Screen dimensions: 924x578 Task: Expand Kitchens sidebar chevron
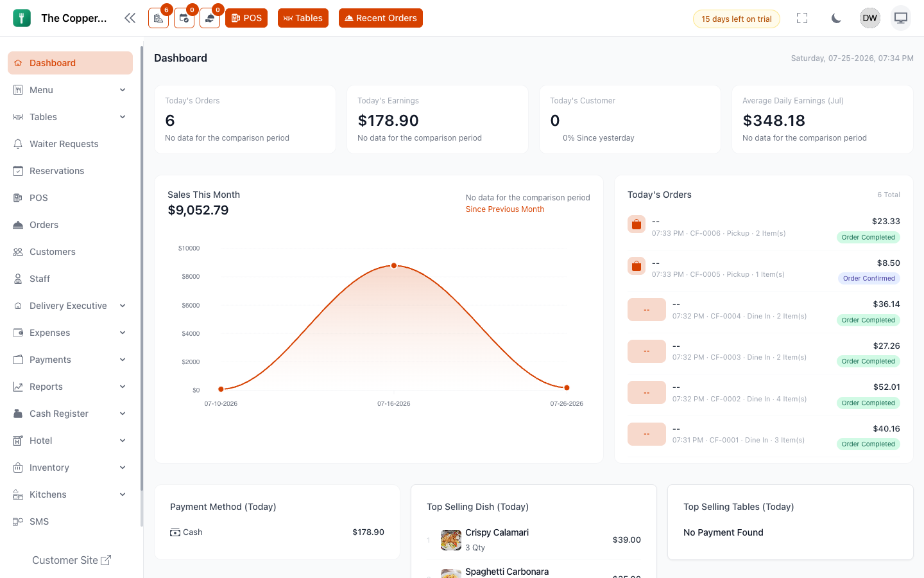point(123,495)
